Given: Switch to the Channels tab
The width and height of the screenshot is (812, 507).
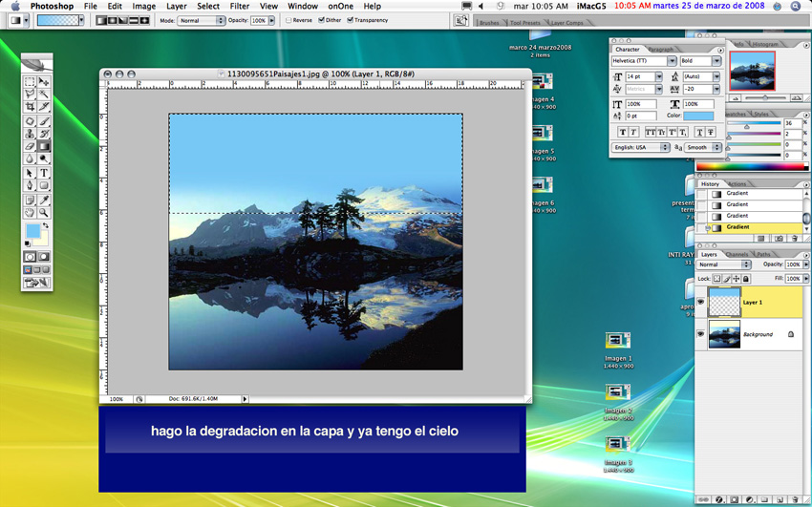Looking at the screenshot, I should (737, 254).
